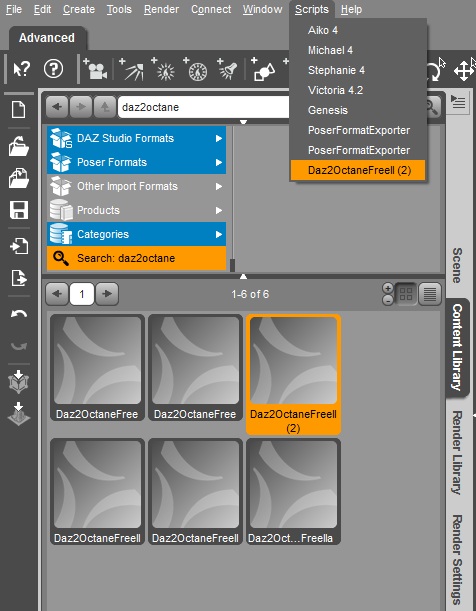This screenshot has height=611, width=476.
Task: Choose Victoria 4.2 from Scripts menu
Action: (358, 90)
